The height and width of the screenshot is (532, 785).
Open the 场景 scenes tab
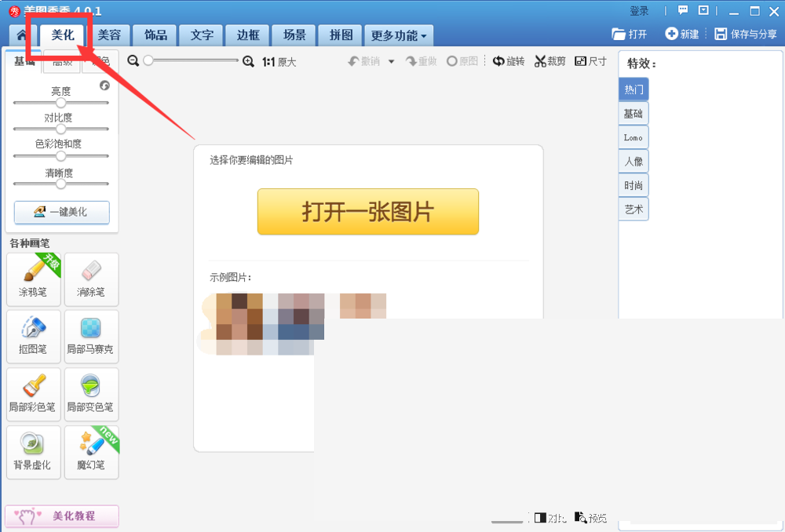[x=294, y=35]
